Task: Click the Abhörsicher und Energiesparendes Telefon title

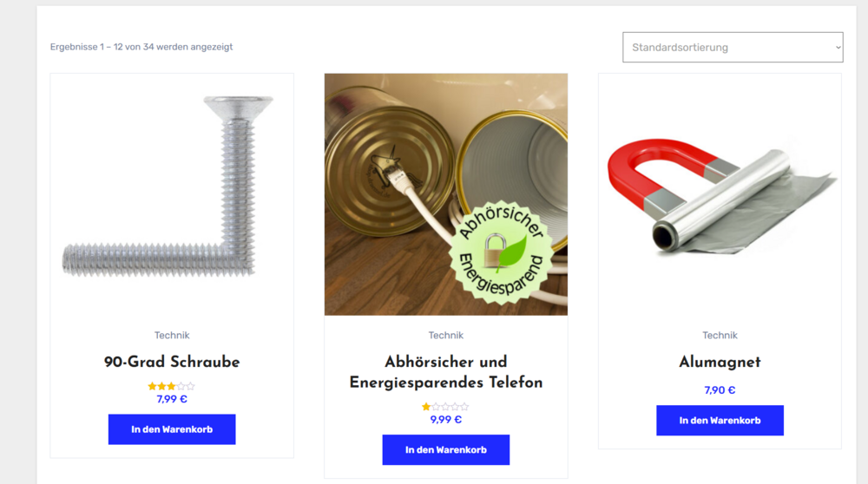Action: point(445,372)
